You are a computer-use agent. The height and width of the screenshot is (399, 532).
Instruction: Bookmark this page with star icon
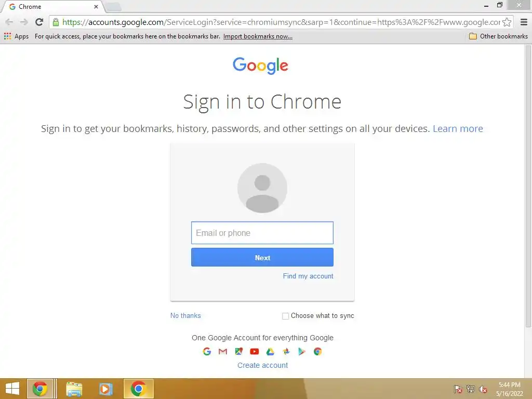click(x=507, y=22)
